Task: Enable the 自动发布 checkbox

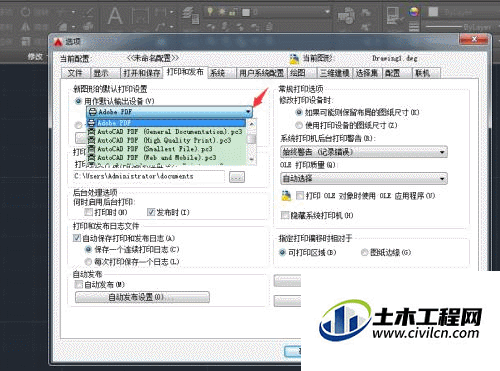Action: click(79, 284)
